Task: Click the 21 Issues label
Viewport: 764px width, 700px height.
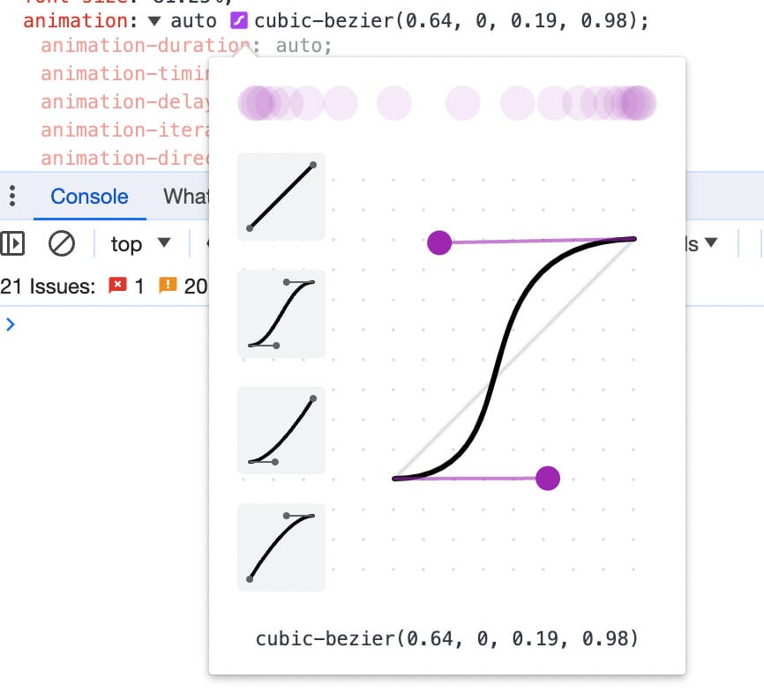Action: 48,287
